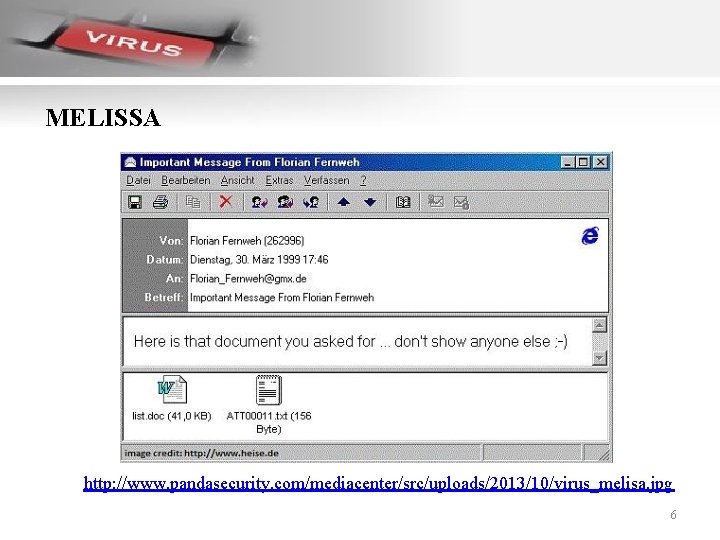Click recipient Florian_Fernweh@gmx.de
Image resolution: width=720 pixels, height=540 pixels.
(x=248, y=279)
